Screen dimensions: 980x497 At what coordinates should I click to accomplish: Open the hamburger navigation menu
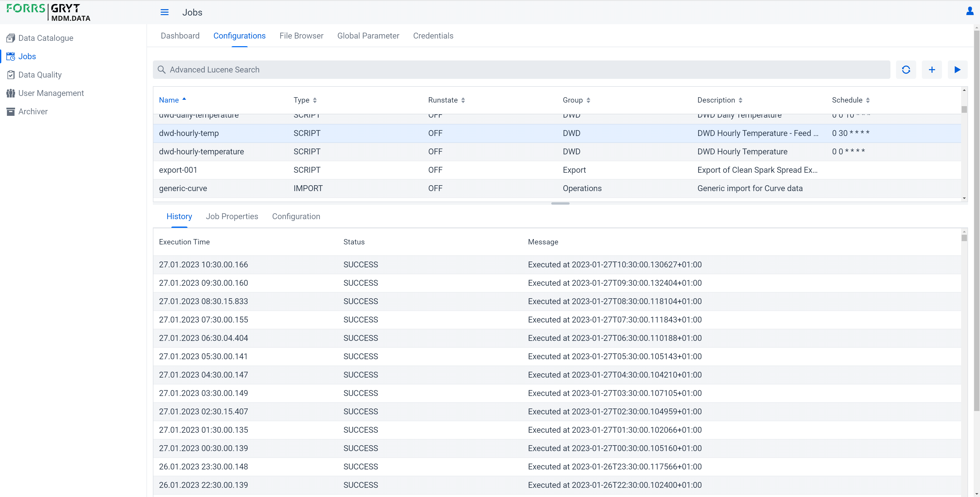164,12
